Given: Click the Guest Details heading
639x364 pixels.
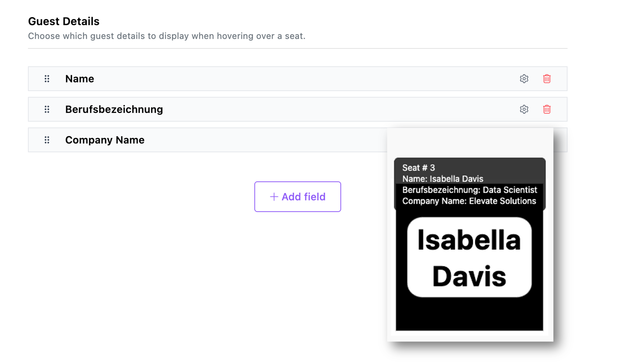Looking at the screenshot, I should point(64,21).
